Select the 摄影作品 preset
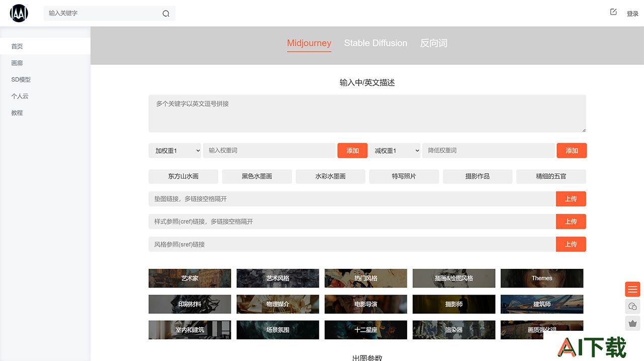This screenshot has height=361, width=644. pos(477,176)
